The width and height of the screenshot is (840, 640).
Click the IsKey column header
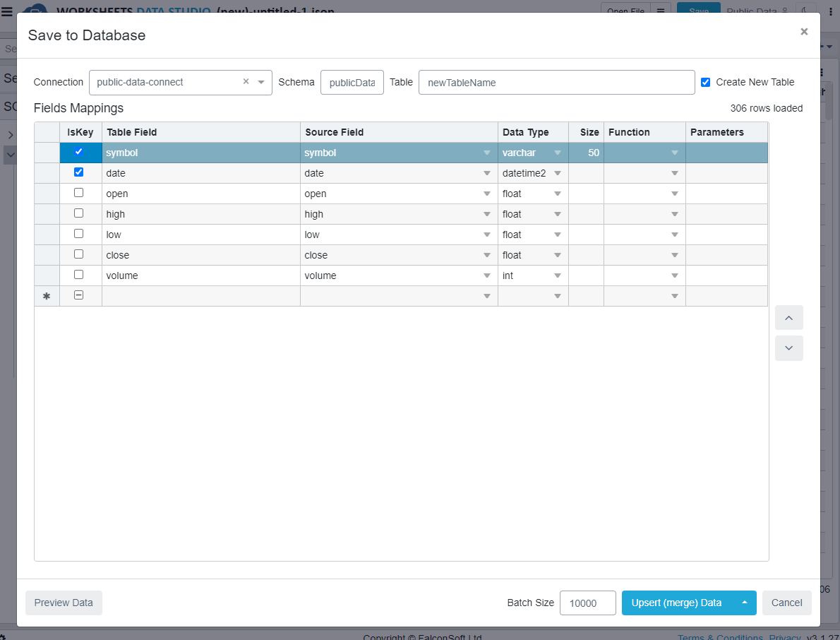click(80, 132)
